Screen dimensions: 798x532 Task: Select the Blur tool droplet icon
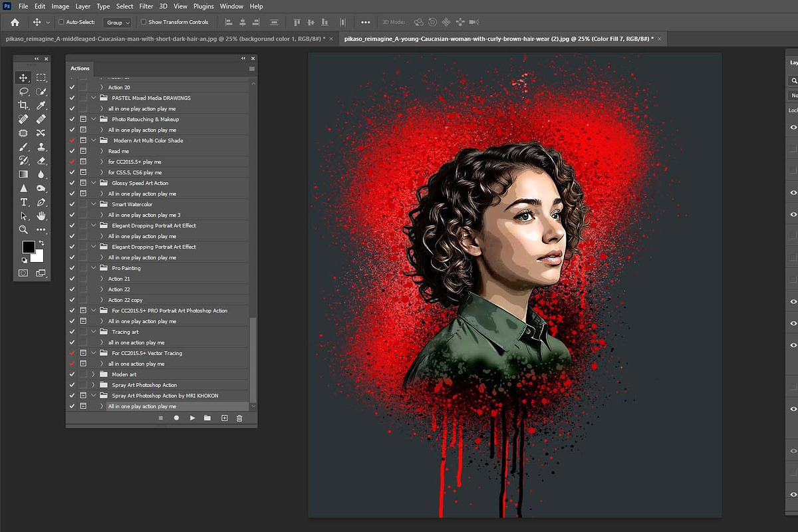point(41,174)
